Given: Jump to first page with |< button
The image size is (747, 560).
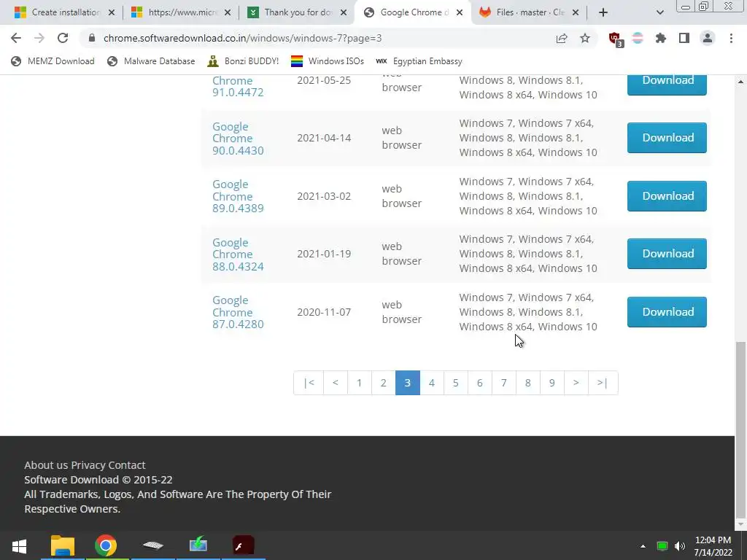Looking at the screenshot, I should pos(309,383).
